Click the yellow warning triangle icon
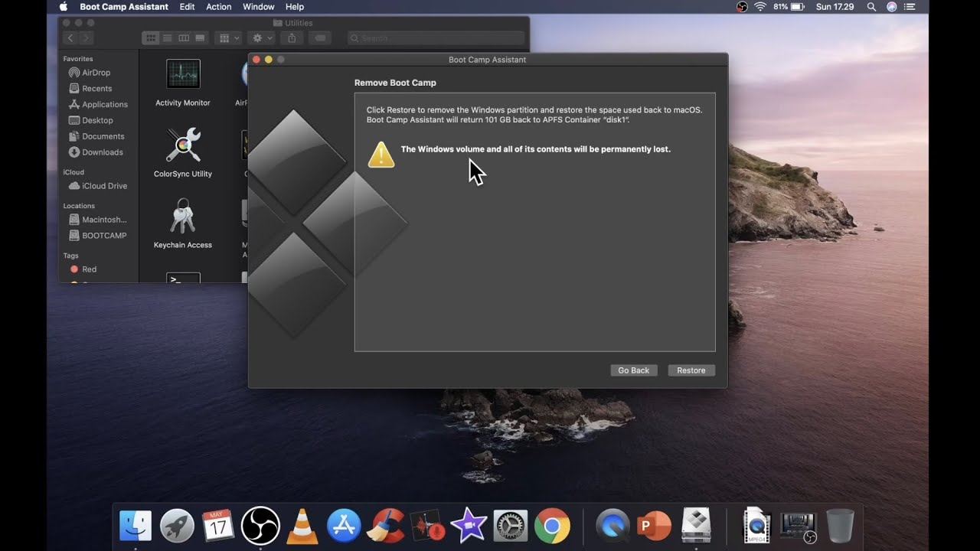 [x=381, y=155]
